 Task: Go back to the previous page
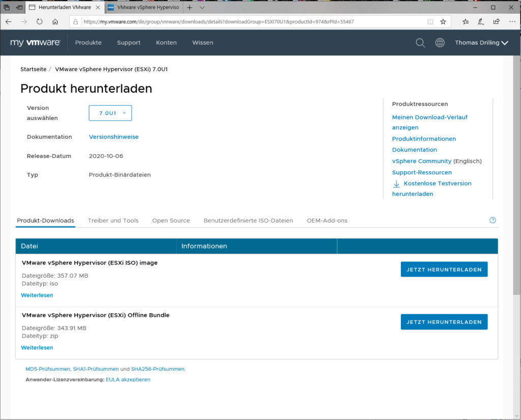[9, 21]
